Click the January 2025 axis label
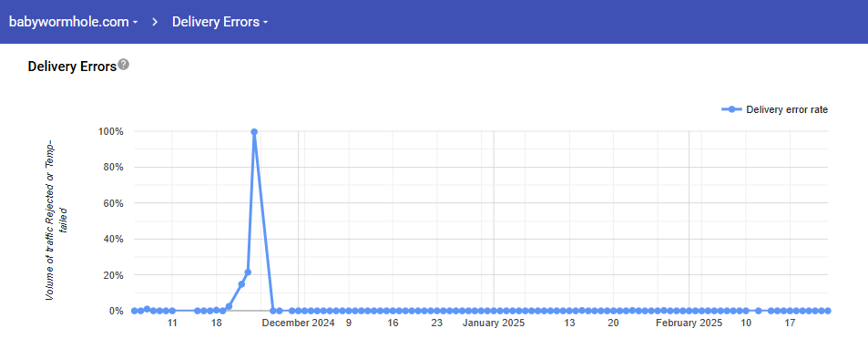 pos(494,323)
